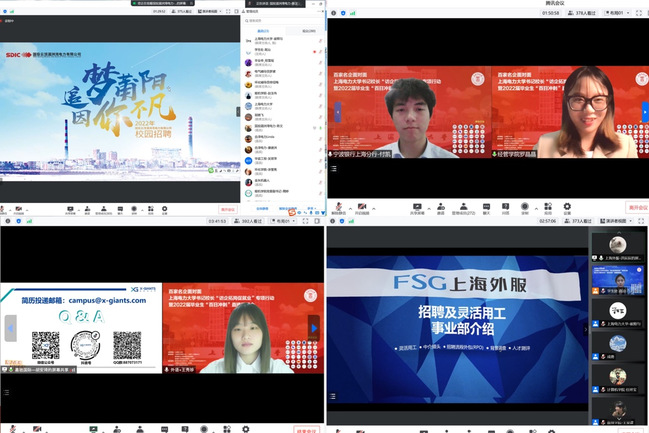Go to previous page arrow in bottom-left window

pyautogui.click(x=11, y=328)
